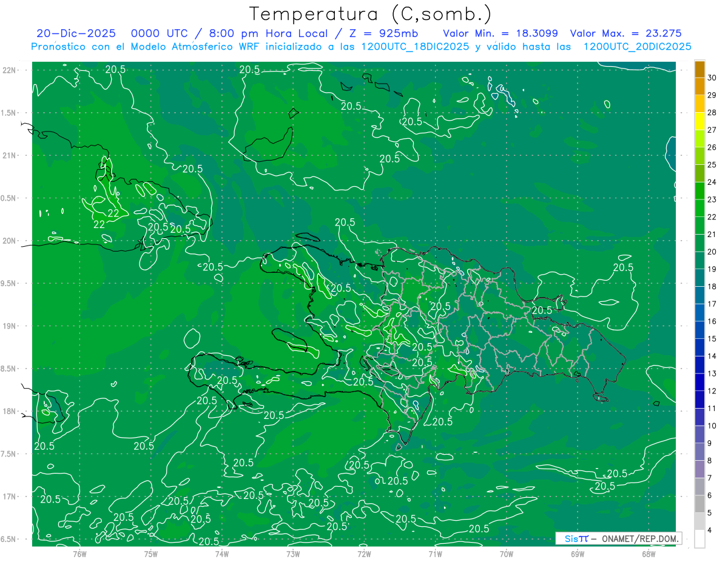
Task: Click the "21N" latitude label
Action: [x=9, y=155]
